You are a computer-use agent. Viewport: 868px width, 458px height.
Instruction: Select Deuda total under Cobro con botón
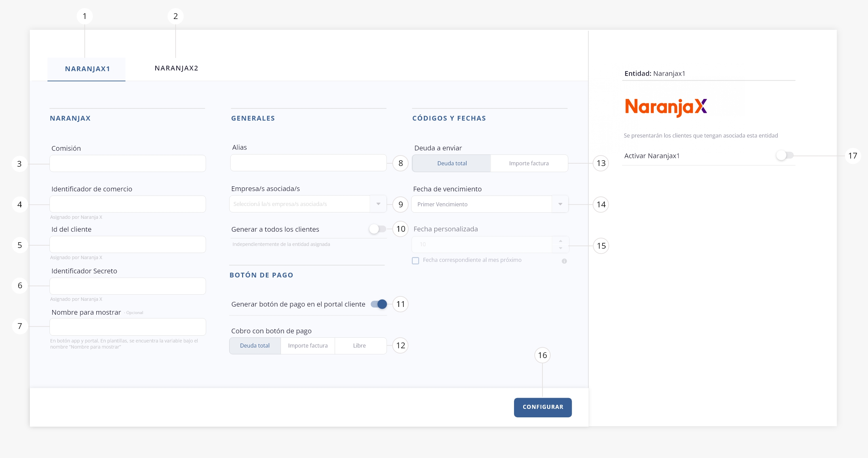tap(255, 346)
